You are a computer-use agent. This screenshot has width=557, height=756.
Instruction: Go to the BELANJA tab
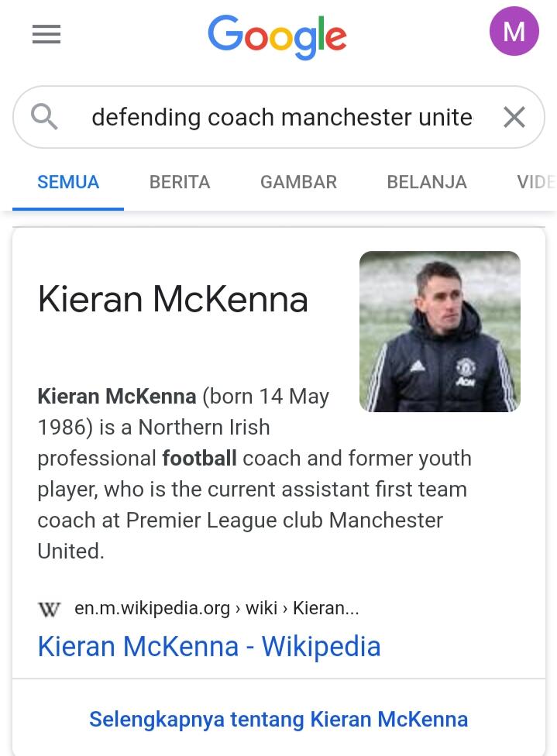427,182
